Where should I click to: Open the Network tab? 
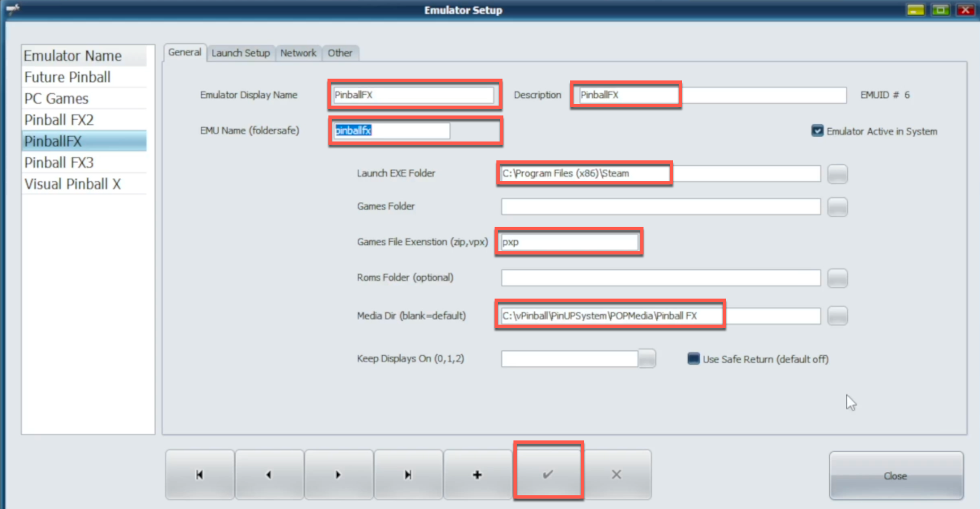(298, 53)
